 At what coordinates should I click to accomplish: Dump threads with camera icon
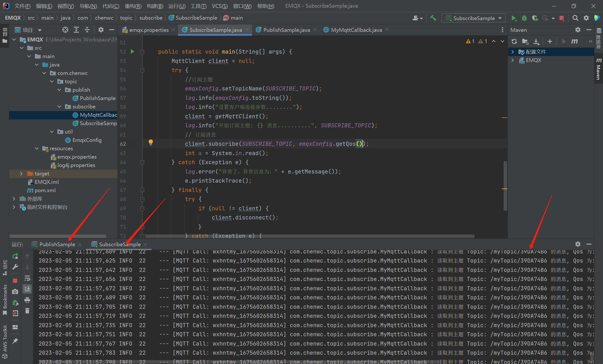(15, 291)
